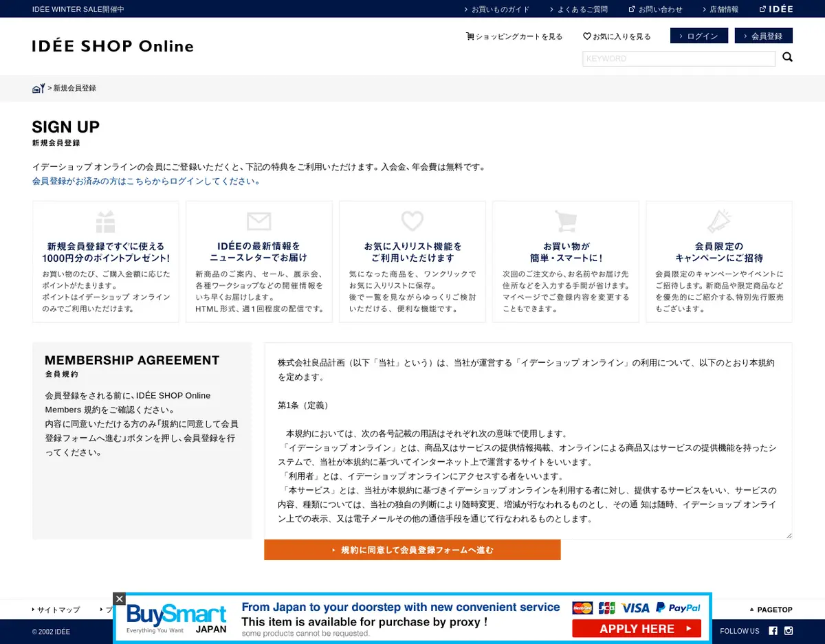View favorites お気に入りを見る

click(617, 36)
